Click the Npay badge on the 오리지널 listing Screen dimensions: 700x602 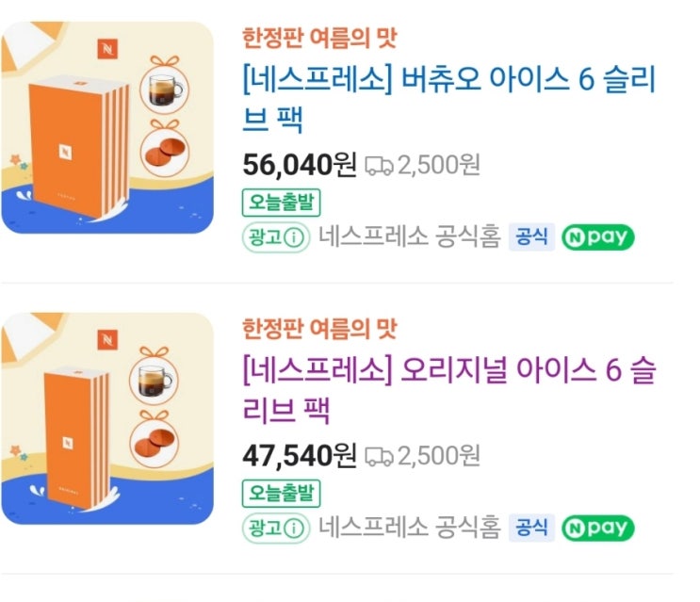tap(598, 528)
